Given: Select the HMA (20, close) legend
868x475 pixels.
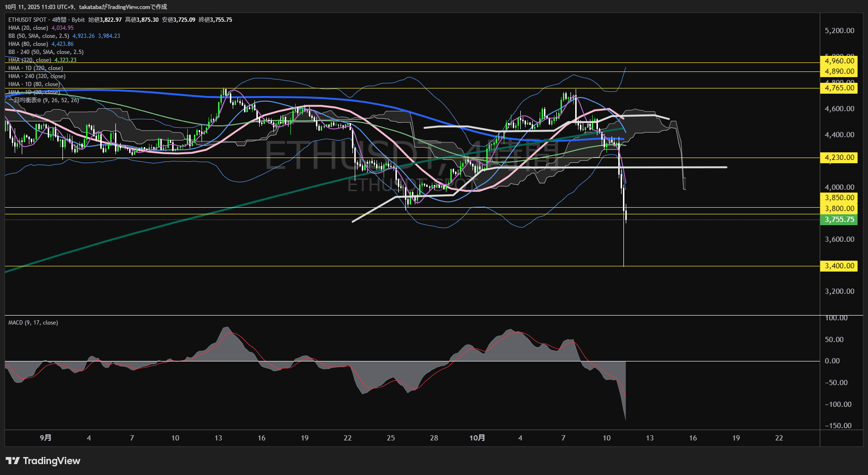Looking at the screenshot, I should (x=28, y=28).
